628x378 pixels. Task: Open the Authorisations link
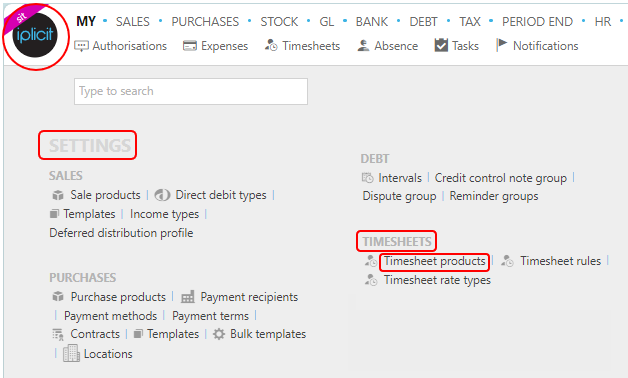pos(129,46)
